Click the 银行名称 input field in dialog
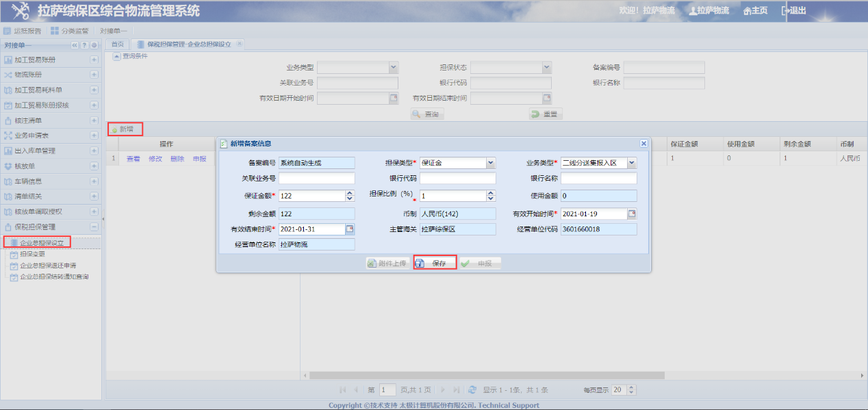Screen dimensions: 868x410 pos(598,179)
